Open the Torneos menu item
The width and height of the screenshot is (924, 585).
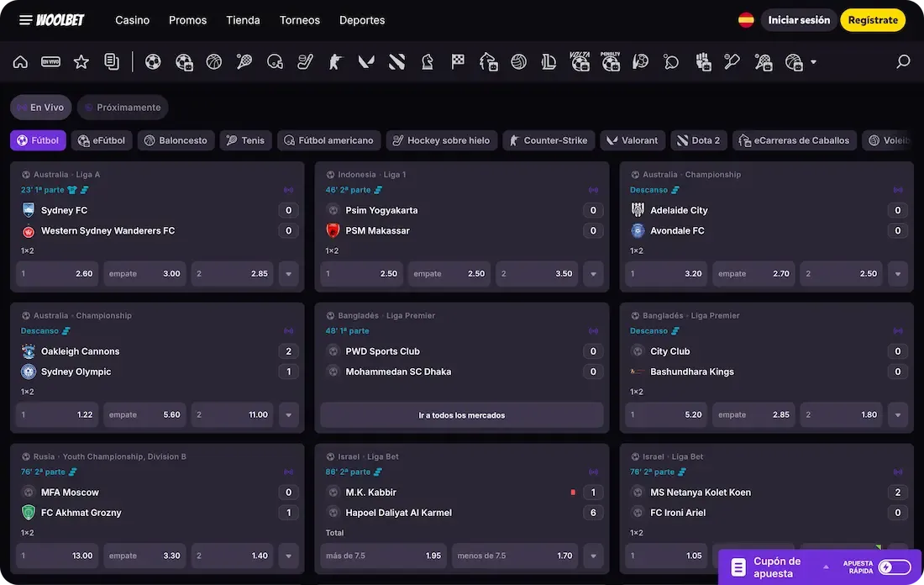(x=300, y=20)
